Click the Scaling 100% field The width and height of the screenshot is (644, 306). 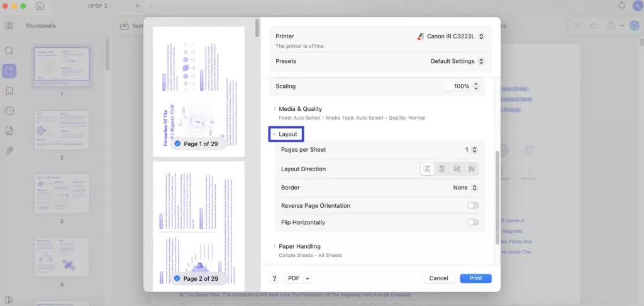tap(458, 86)
